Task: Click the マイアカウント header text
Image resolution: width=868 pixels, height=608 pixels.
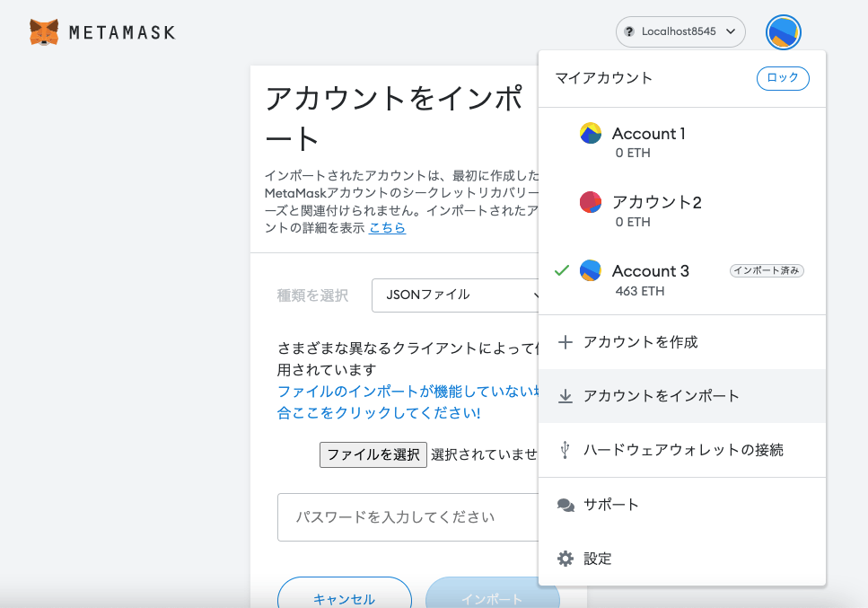Action: pos(603,78)
